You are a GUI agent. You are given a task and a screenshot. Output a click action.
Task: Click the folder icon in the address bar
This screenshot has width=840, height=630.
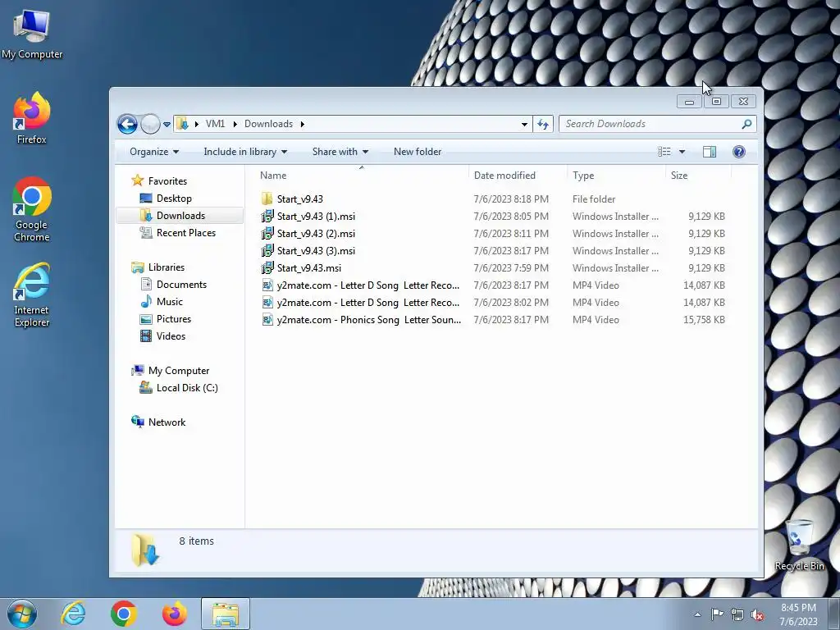(x=183, y=124)
